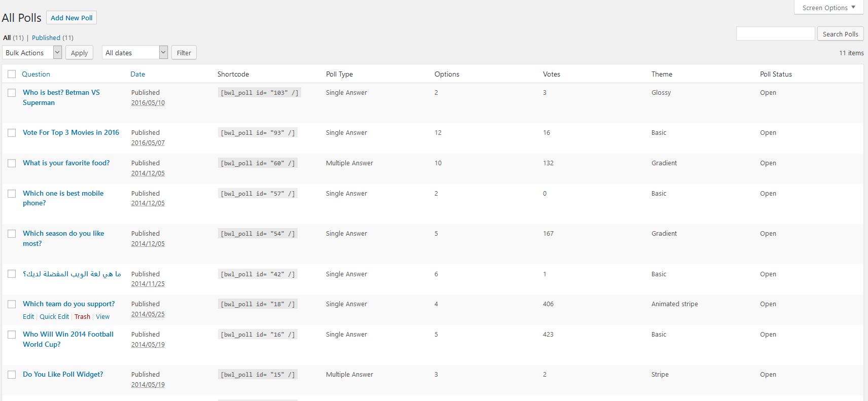This screenshot has width=868, height=401.
Task: Sort polls by the Date column
Action: pos(137,74)
